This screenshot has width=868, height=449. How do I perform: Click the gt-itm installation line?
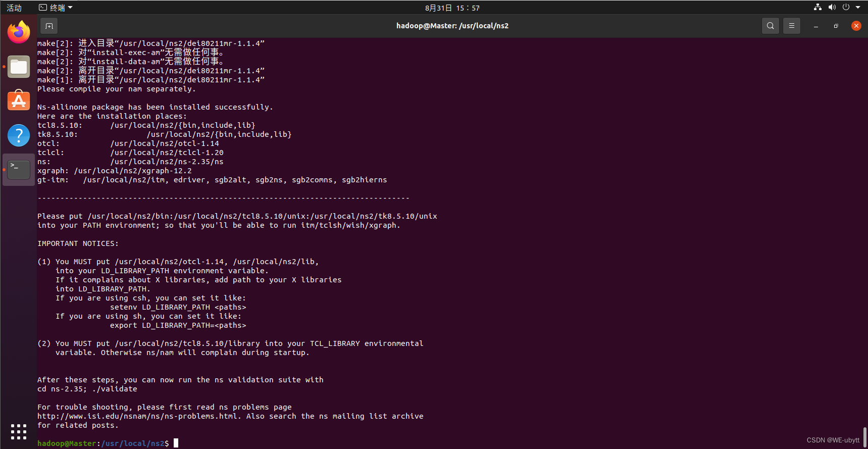coord(212,180)
